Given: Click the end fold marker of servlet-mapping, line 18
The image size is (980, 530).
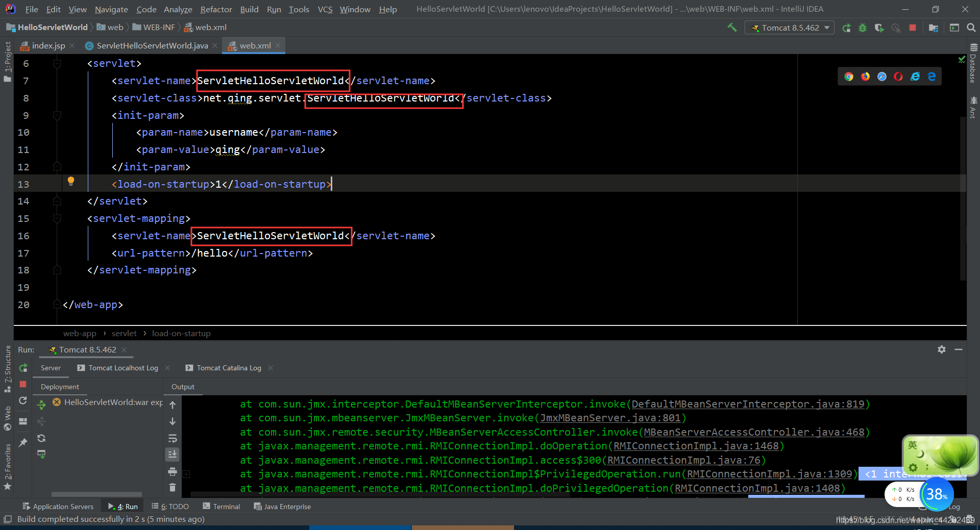Looking at the screenshot, I should [x=57, y=270].
